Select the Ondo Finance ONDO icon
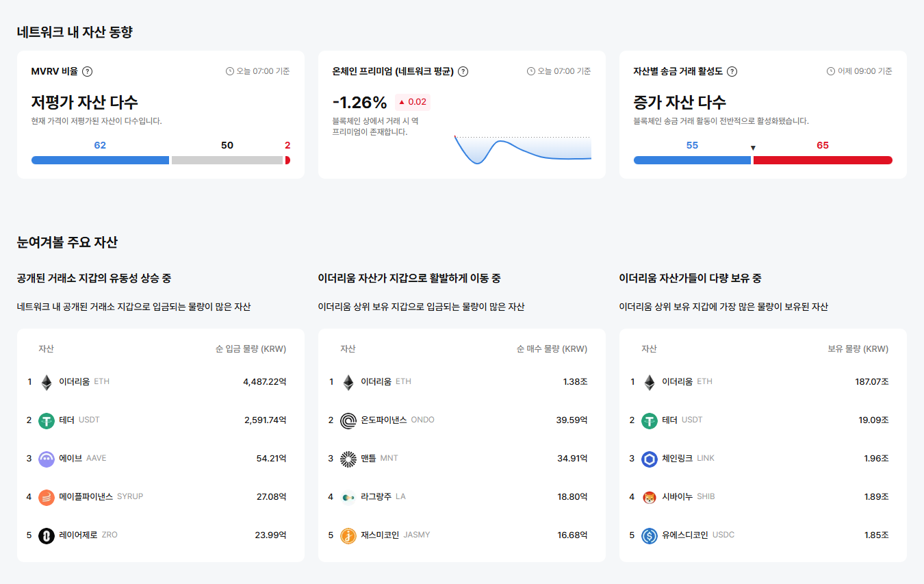 click(x=348, y=420)
